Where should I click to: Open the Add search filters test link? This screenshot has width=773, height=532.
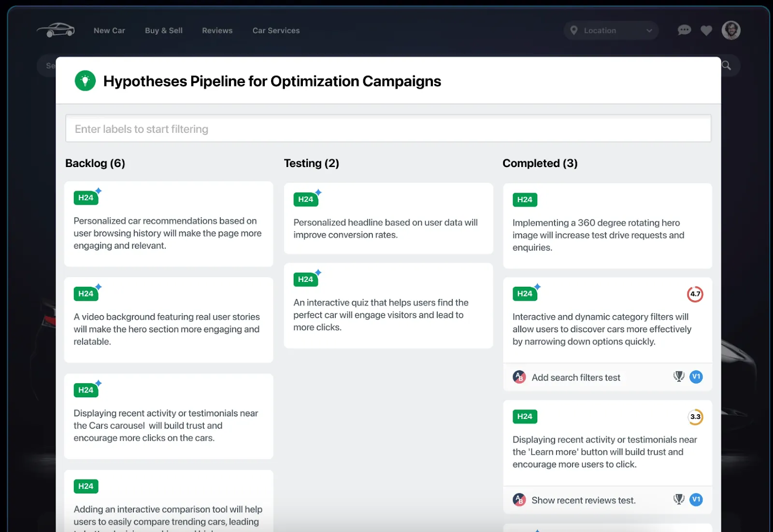(576, 377)
